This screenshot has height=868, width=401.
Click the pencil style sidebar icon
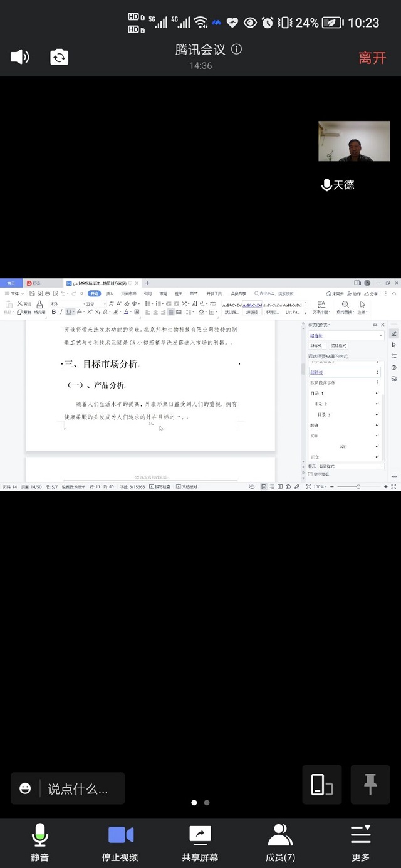(393, 333)
